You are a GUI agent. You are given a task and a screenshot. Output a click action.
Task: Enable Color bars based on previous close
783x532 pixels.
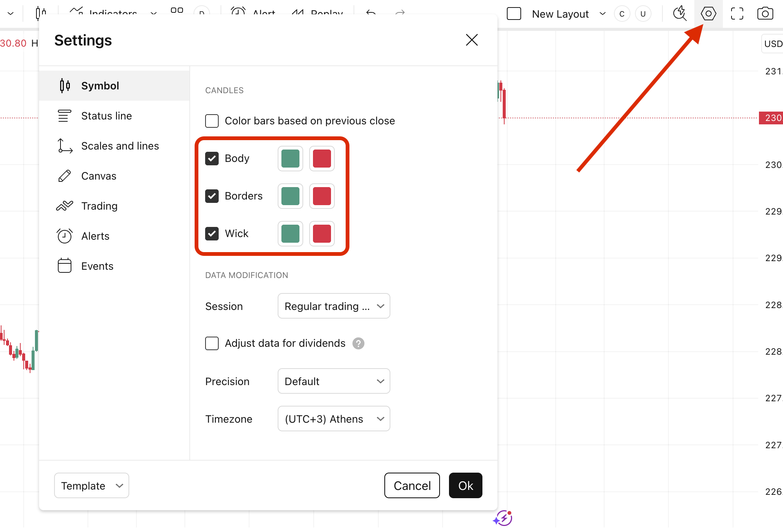click(212, 121)
